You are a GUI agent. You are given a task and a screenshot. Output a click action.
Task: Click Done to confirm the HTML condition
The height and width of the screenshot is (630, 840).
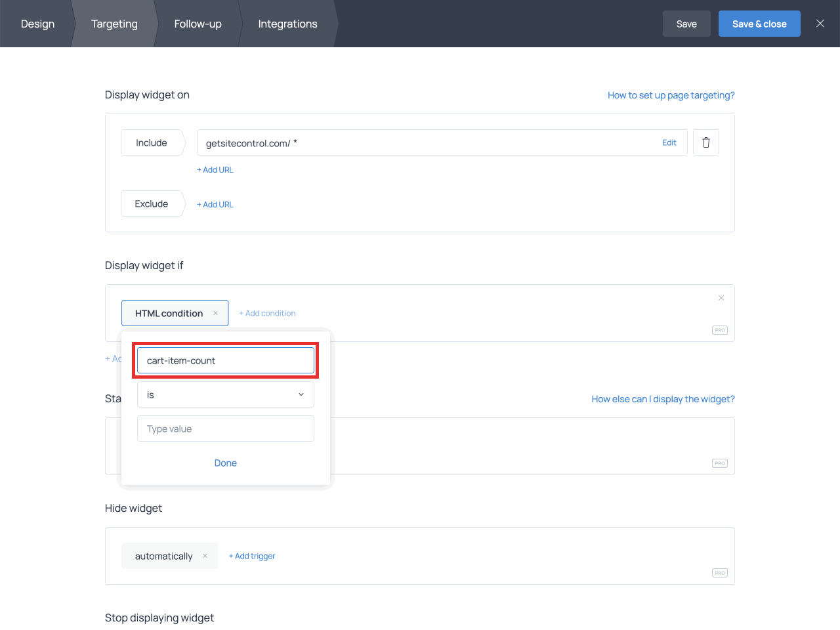(226, 463)
